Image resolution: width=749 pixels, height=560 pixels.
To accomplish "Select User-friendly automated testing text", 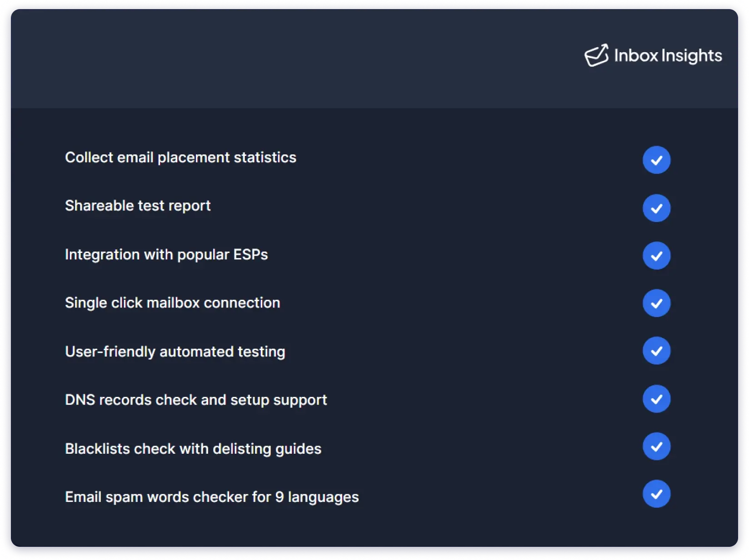I will coord(175,352).
